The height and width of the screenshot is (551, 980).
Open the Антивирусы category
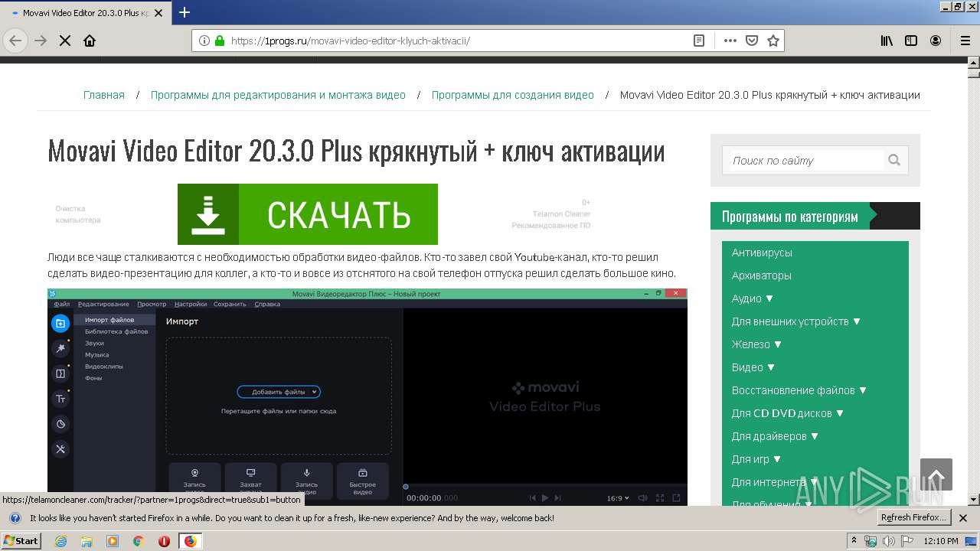pos(762,253)
